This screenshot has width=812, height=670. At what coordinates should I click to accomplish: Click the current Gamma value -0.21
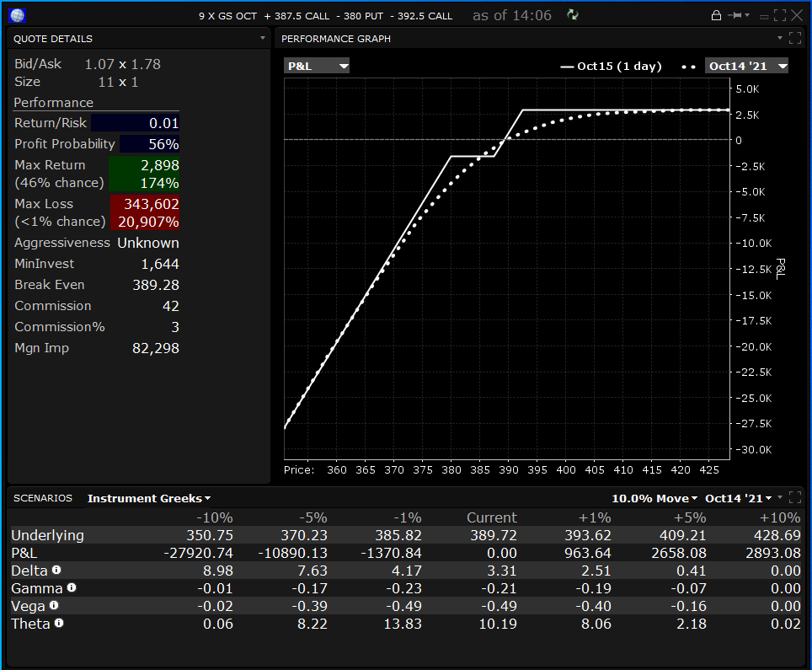(499, 588)
